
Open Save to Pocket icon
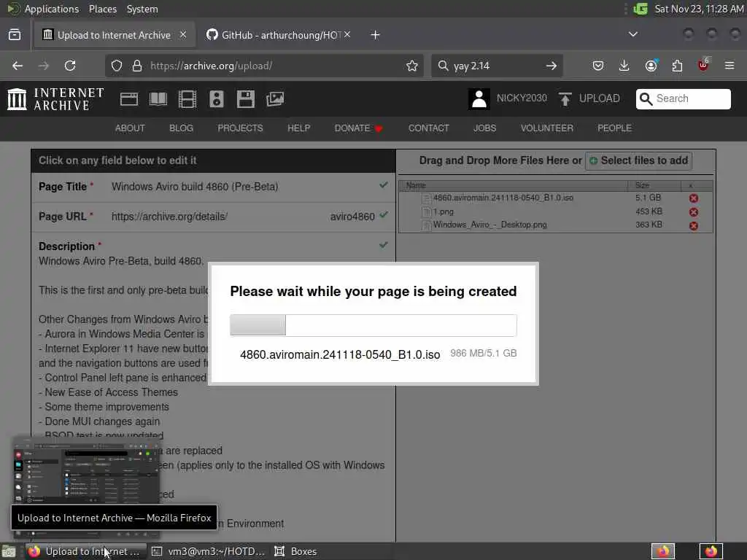598,66
